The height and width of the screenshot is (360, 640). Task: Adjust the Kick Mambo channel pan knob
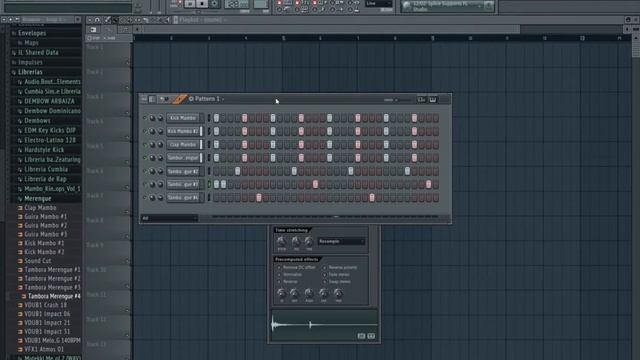tap(152, 118)
